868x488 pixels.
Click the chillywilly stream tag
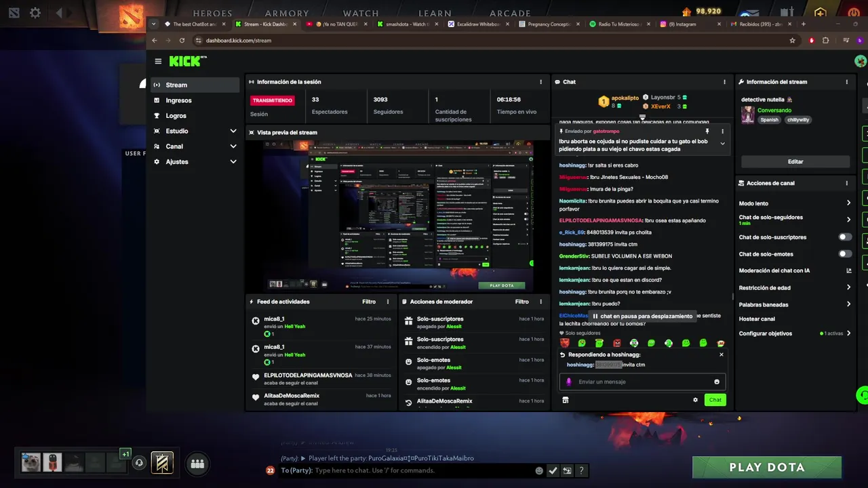pos(798,120)
